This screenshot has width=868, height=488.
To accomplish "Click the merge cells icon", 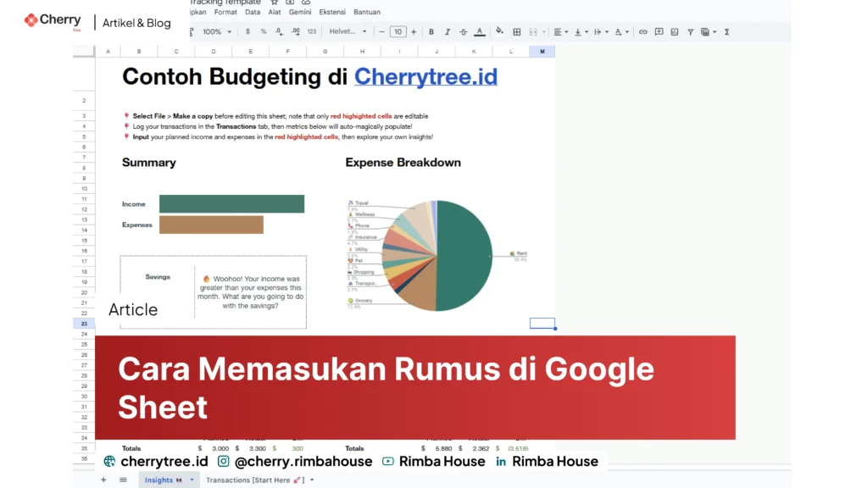I will pyautogui.click(x=533, y=31).
